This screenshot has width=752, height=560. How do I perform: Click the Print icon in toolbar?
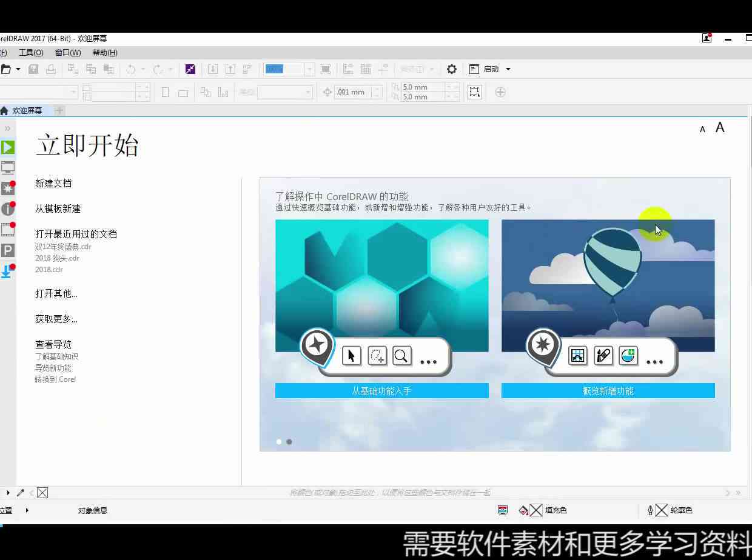(x=51, y=69)
